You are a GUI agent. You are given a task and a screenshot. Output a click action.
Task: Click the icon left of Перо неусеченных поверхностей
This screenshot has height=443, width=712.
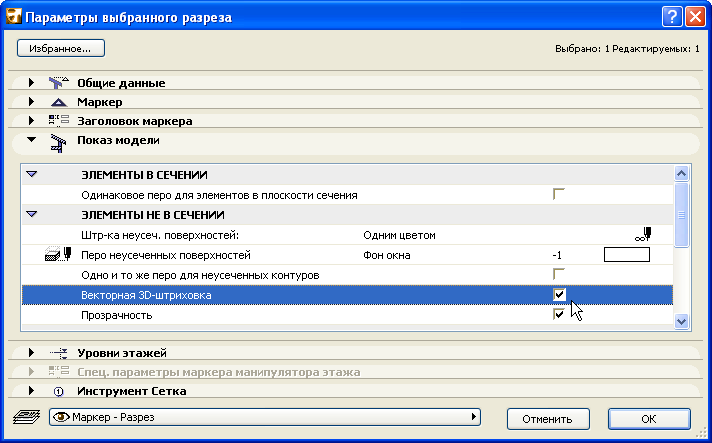tap(59, 255)
